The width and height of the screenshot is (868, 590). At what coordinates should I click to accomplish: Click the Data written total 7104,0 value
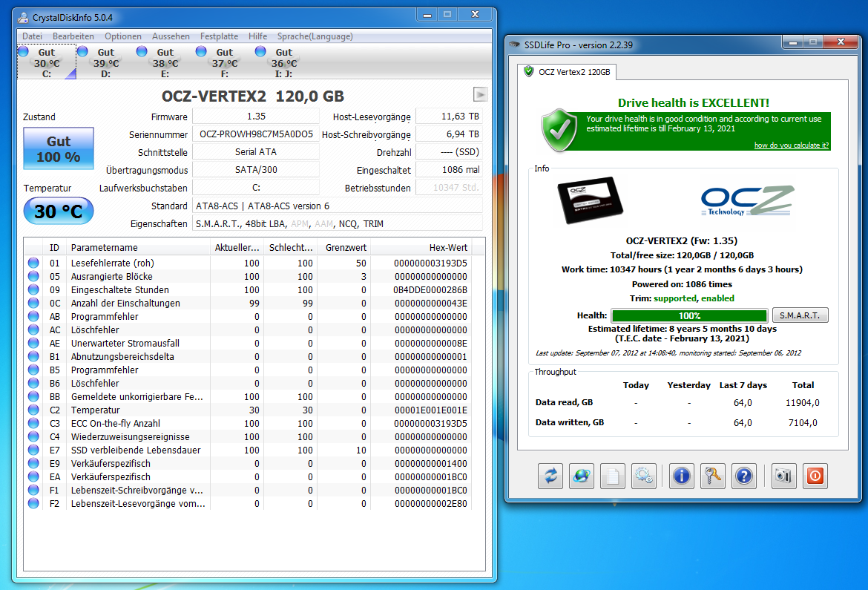coord(803,423)
